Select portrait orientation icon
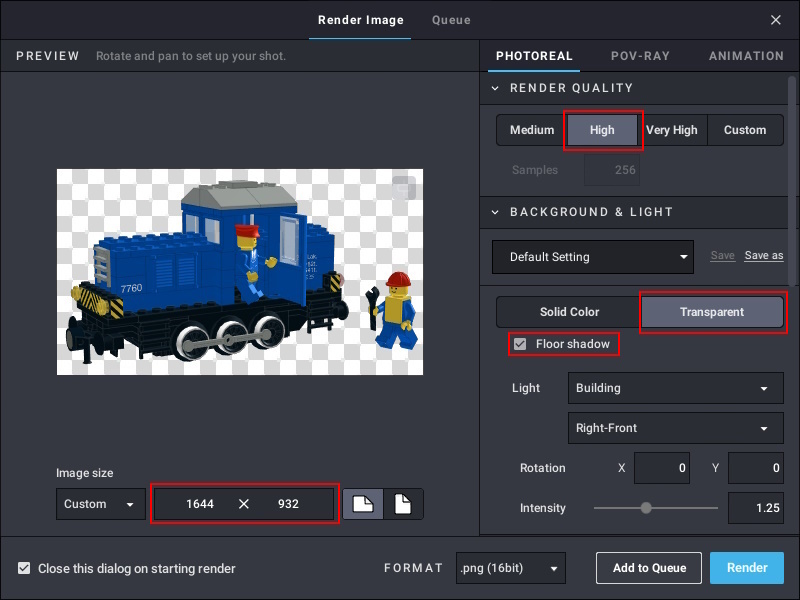Viewport: 800px width, 600px height. (x=403, y=504)
